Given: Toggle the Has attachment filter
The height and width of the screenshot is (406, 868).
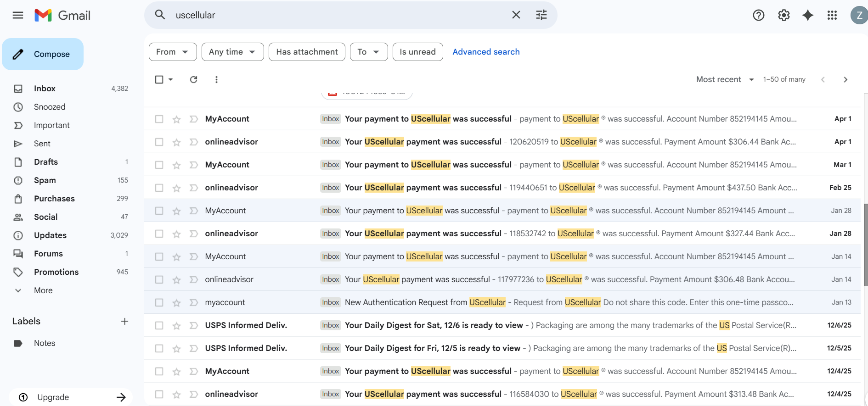Looking at the screenshot, I should [x=307, y=52].
